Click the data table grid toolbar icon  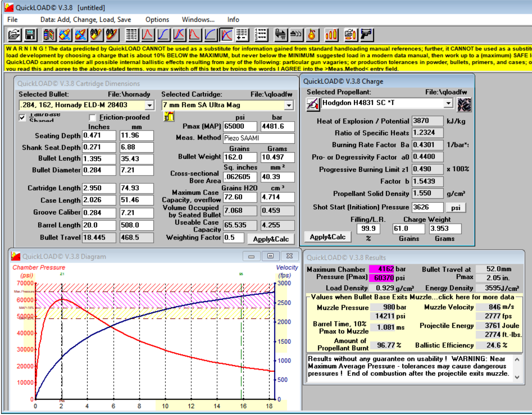point(131,35)
